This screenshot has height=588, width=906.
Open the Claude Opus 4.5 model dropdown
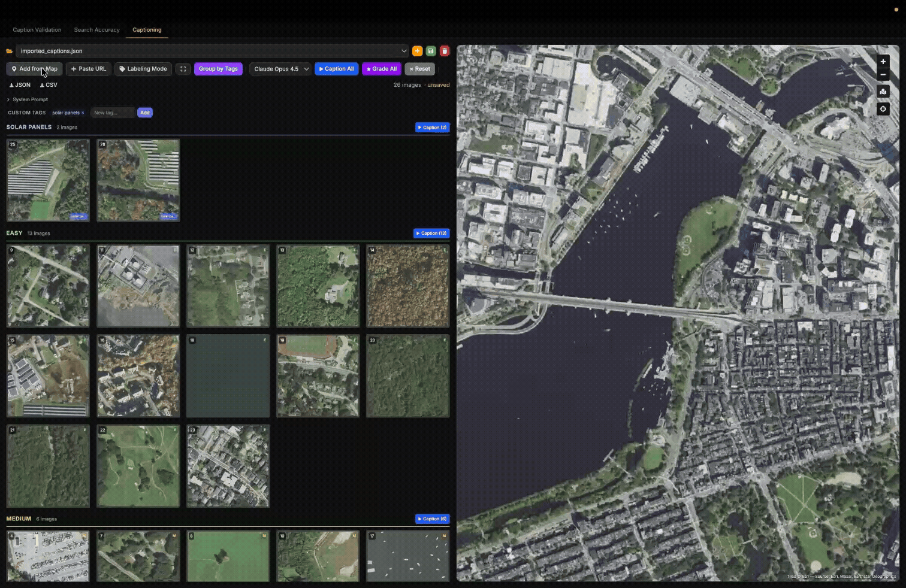coord(280,69)
